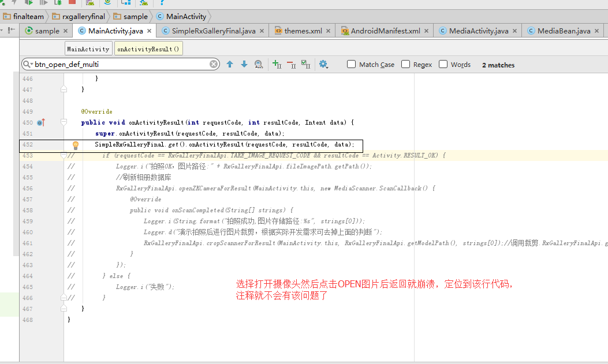Image resolution: width=608 pixels, height=364 pixels.
Task: Click sample folder in the navigation breadcrumb
Action: pyautogui.click(x=130, y=17)
